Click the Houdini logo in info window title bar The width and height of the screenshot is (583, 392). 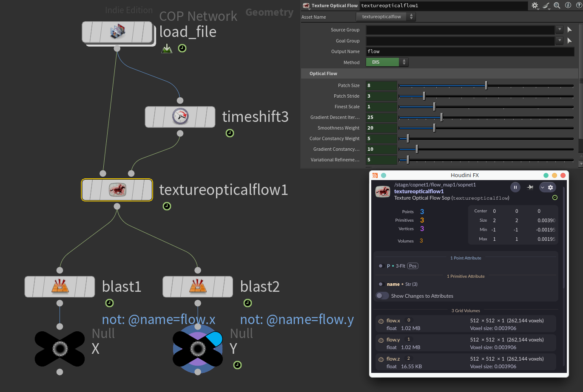coord(375,175)
